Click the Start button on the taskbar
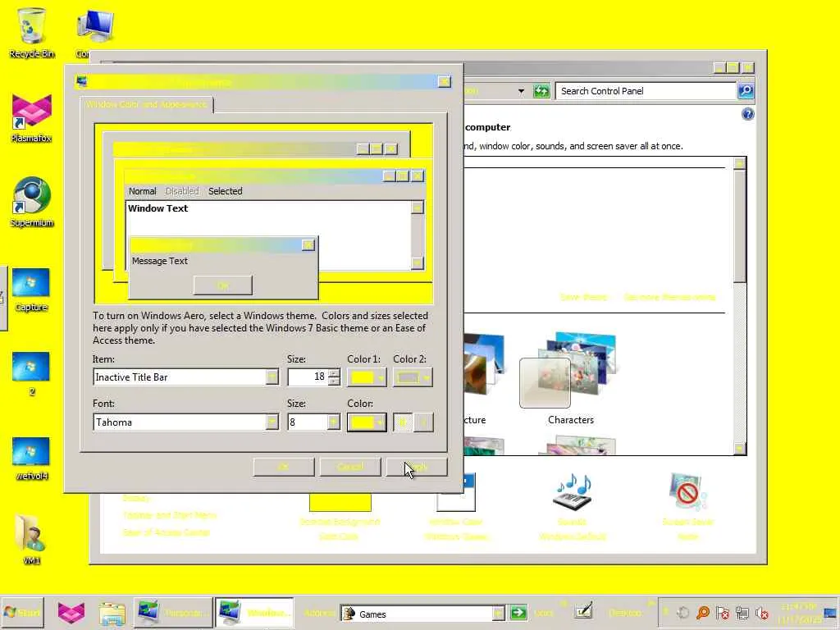This screenshot has height=630, width=840. 22,612
